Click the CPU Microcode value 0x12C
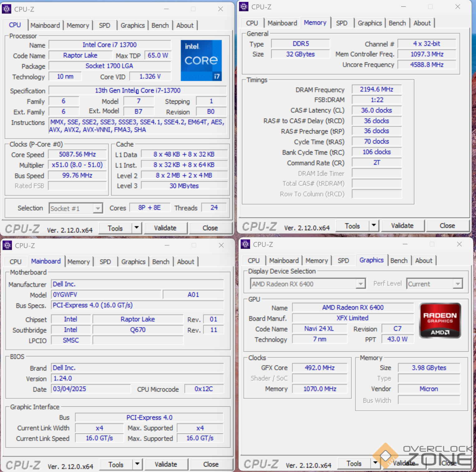This screenshot has height=472, width=476. (x=204, y=389)
